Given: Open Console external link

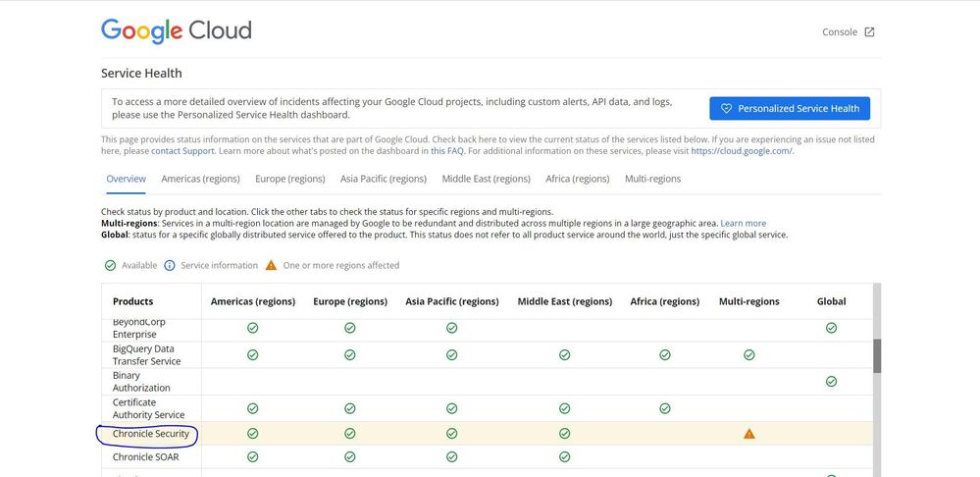Looking at the screenshot, I should click(x=849, y=31).
